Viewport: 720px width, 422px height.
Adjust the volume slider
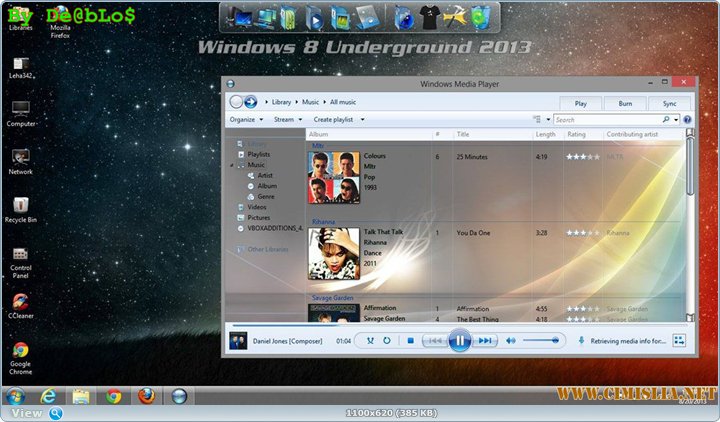pyautogui.click(x=542, y=341)
